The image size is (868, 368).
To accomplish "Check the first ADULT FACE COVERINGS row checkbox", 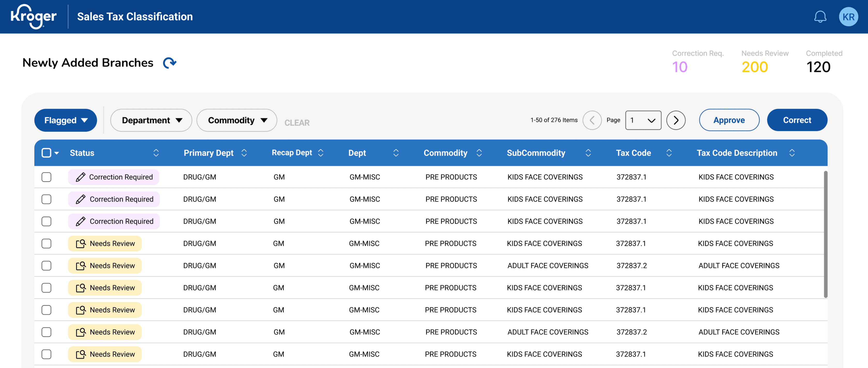I will pos(47,266).
